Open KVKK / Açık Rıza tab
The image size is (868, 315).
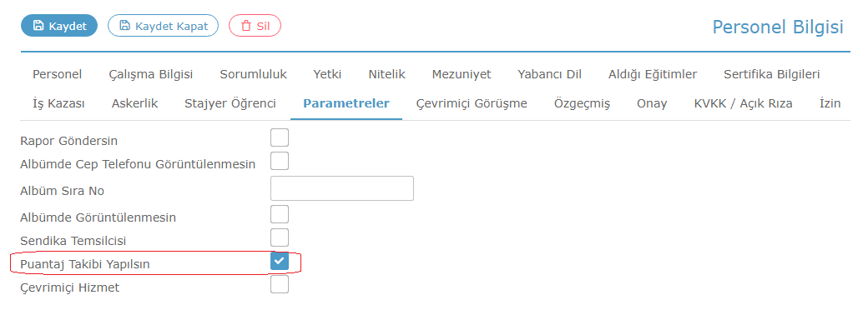(743, 103)
